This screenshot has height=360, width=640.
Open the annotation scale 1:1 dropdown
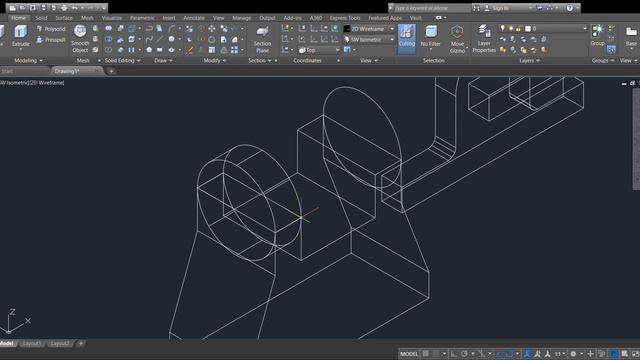(x=560, y=353)
